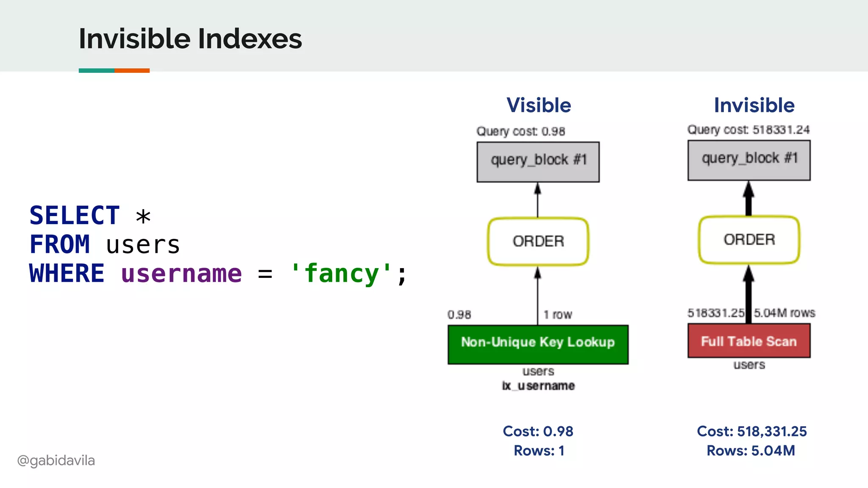Click the Invisible Indexes slide title
The image size is (868, 488).
click(190, 39)
